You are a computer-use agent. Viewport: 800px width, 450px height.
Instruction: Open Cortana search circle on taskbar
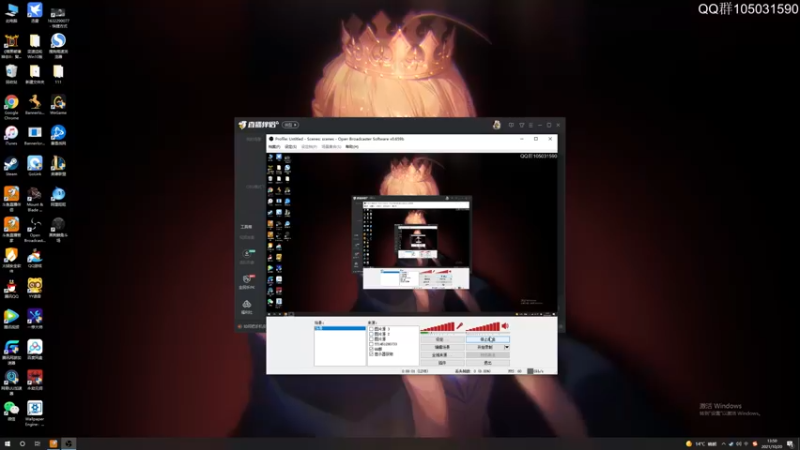(x=22, y=444)
